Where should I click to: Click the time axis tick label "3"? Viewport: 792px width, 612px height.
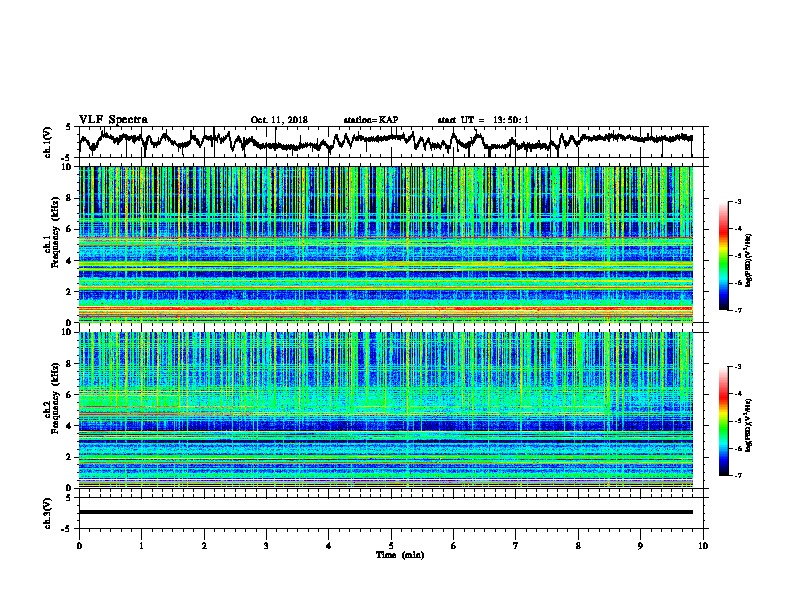[266, 545]
